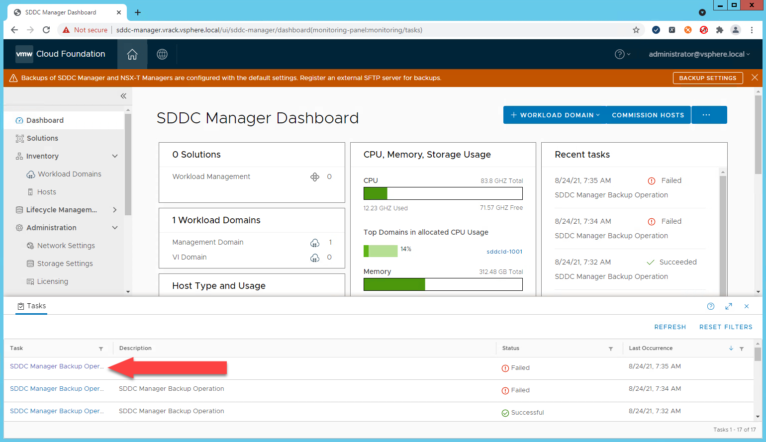
Task: Collapse the Inventory section chevron
Action: [x=115, y=156]
